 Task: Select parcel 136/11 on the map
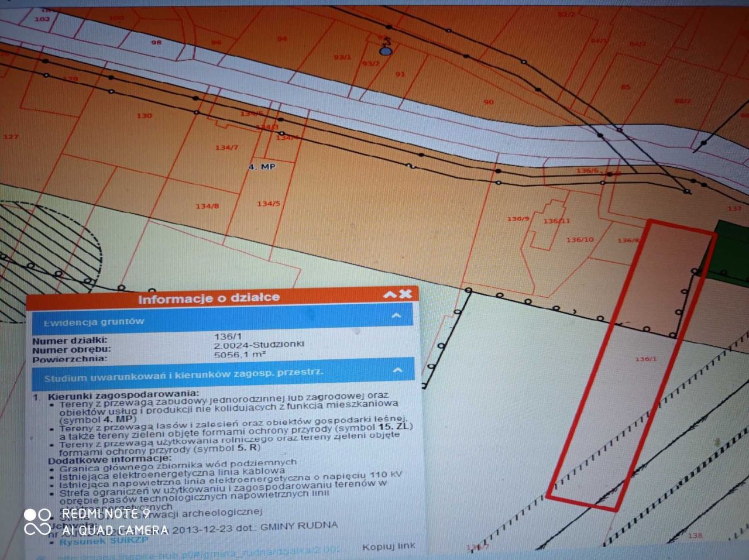[556, 221]
